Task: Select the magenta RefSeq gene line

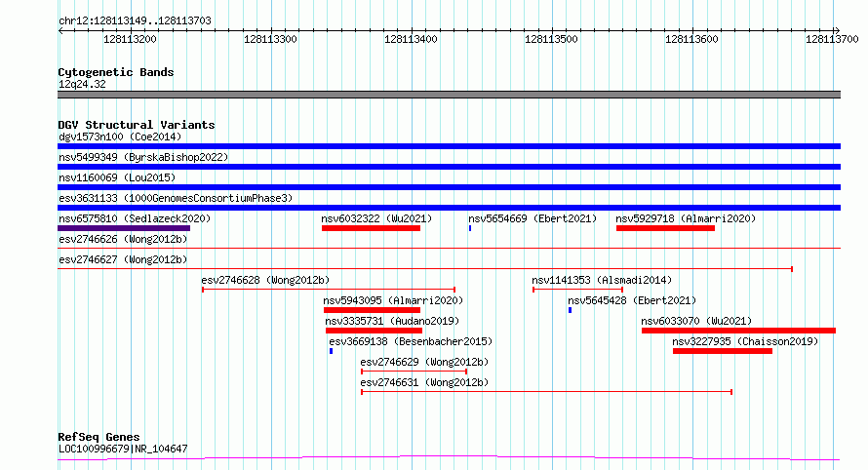Action: tap(449, 458)
